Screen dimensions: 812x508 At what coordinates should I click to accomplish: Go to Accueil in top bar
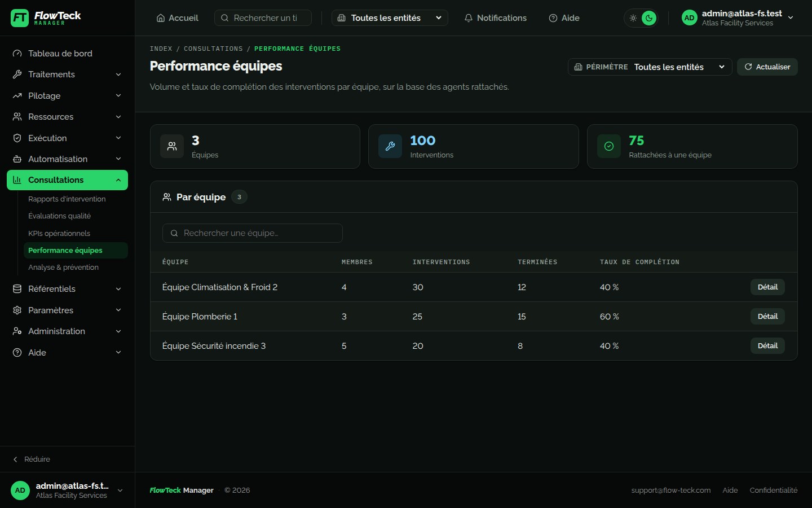[177, 18]
